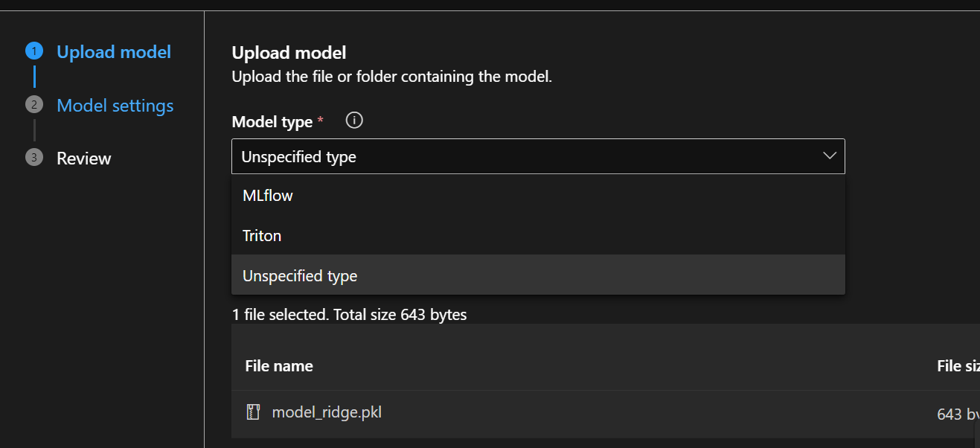980x448 pixels.
Task: Click the Model type field label
Action: pyautogui.click(x=272, y=122)
